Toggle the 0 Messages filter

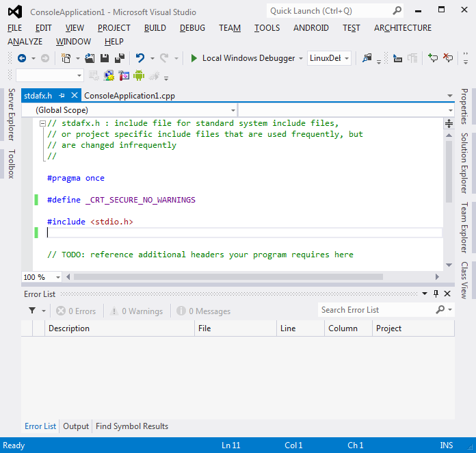pos(203,311)
